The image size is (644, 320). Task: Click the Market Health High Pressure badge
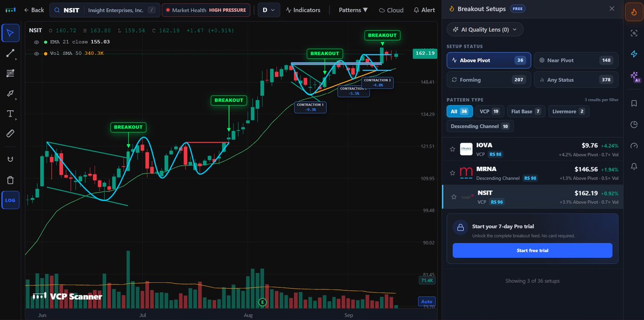(x=206, y=10)
